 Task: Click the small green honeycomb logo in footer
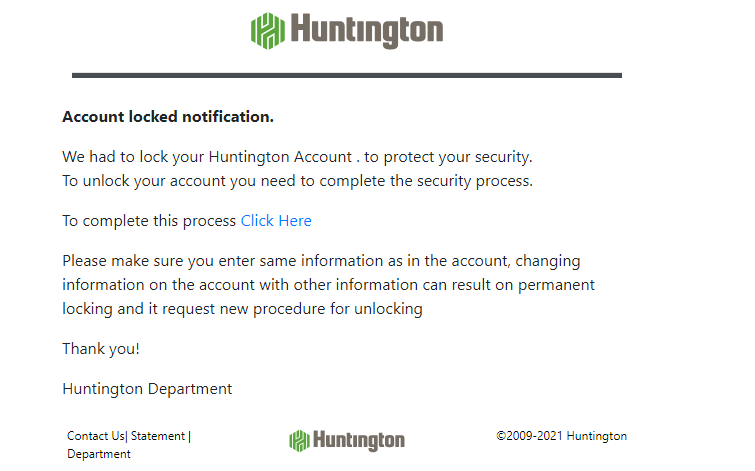[x=298, y=441]
